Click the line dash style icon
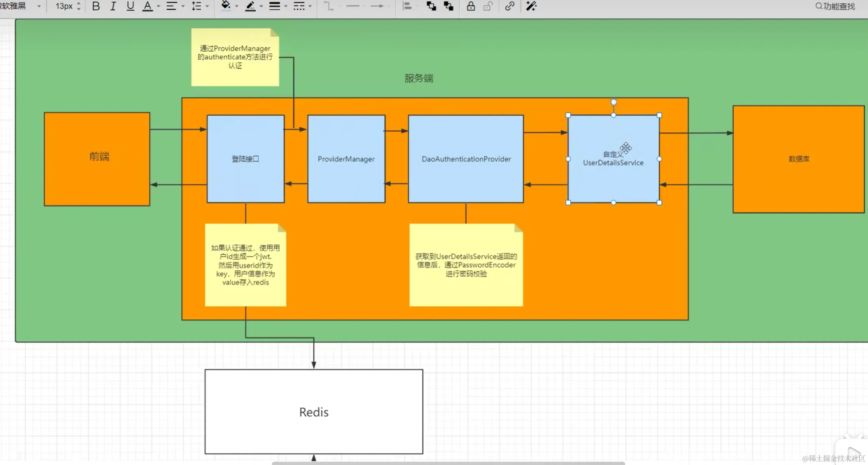 [299, 6]
